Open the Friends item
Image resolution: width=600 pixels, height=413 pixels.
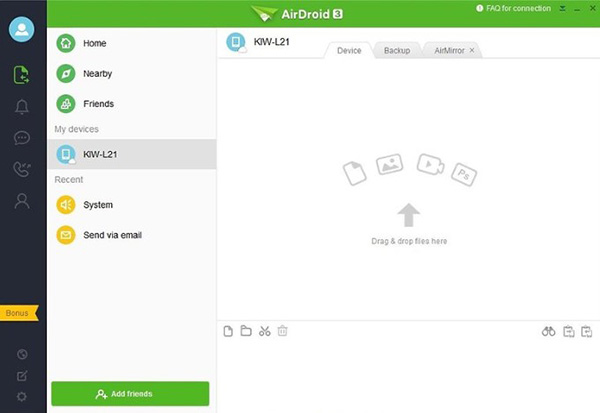click(x=132, y=104)
